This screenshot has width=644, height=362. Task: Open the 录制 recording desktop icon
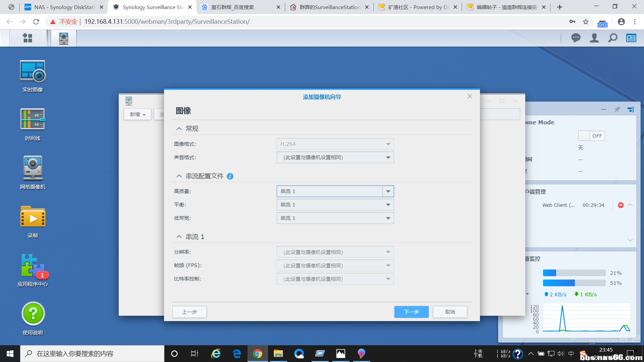pyautogui.click(x=33, y=217)
